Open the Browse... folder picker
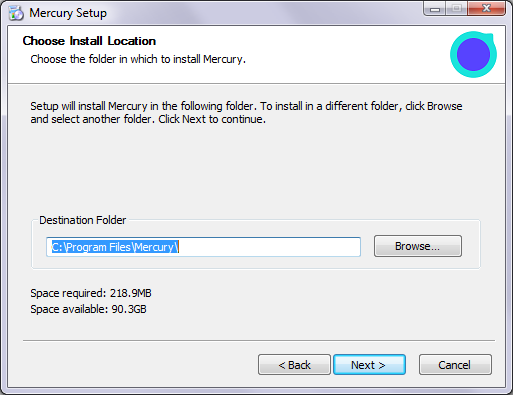513x395 pixels. [418, 246]
